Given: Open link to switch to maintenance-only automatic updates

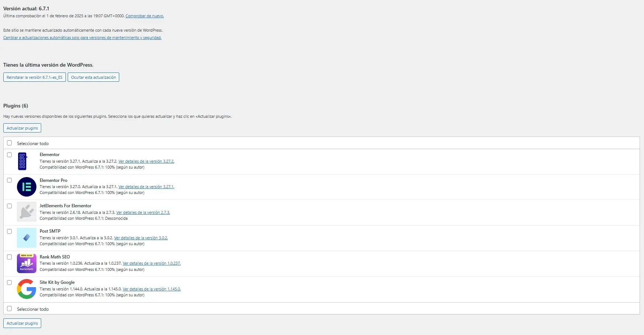Looking at the screenshot, I should click(82, 38).
